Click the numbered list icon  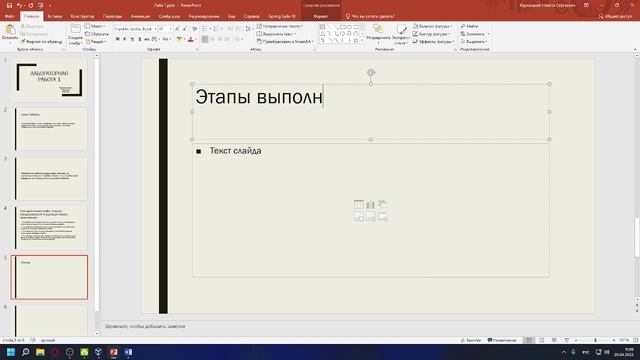coord(217,29)
